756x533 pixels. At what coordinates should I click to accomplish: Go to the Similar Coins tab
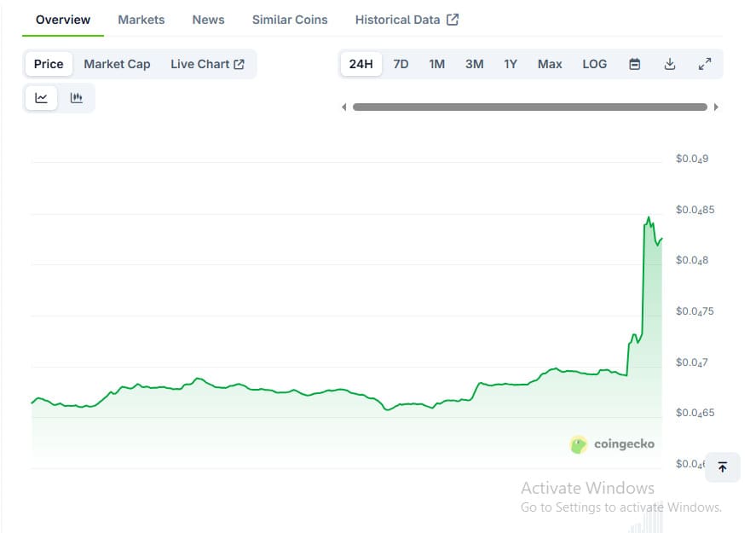[290, 19]
